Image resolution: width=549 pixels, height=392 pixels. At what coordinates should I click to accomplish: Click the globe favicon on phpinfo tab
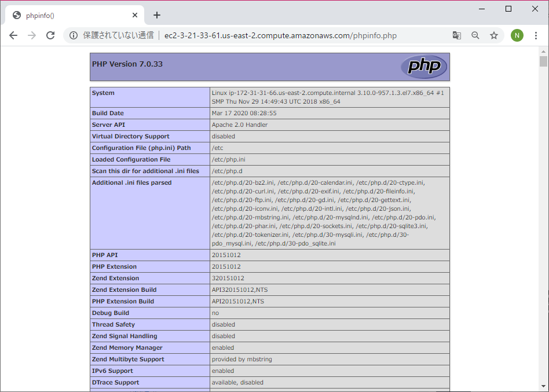click(16, 15)
